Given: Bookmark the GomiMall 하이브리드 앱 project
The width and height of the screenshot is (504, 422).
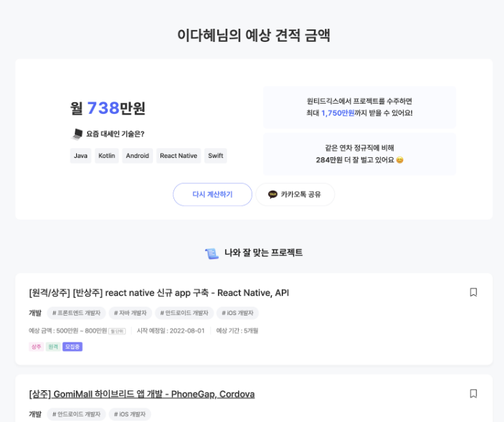Looking at the screenshot, I should (473, 393).
